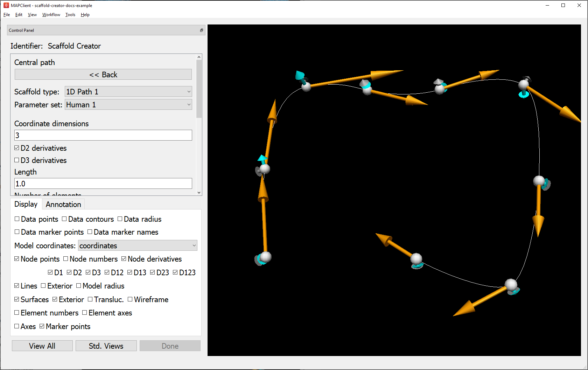Minimize the MAPClient window

547,5
